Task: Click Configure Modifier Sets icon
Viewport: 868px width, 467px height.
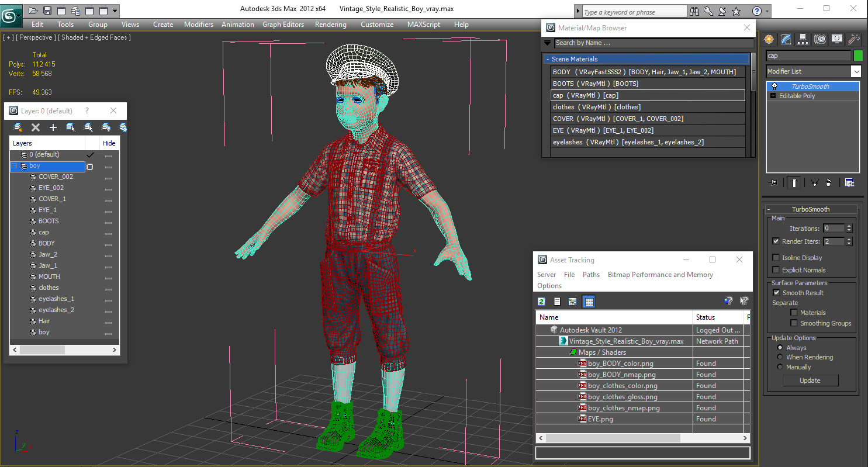Action: (x=849, y=183)
